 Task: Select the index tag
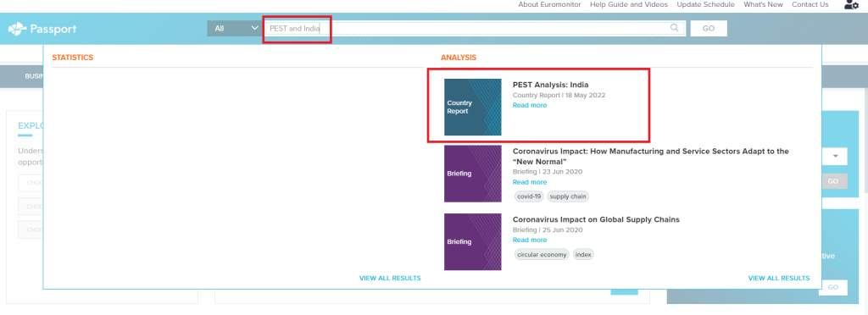click(583, 254)
